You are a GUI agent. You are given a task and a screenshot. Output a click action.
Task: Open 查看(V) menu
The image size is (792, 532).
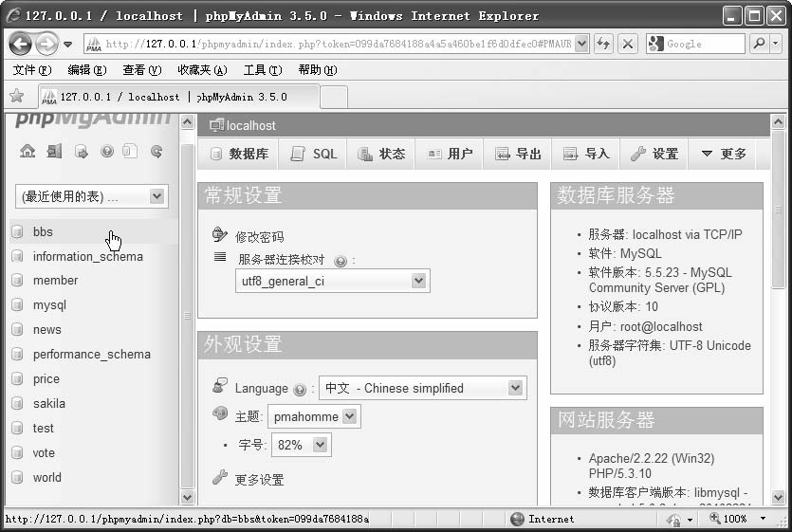click(x=142, y=70)
